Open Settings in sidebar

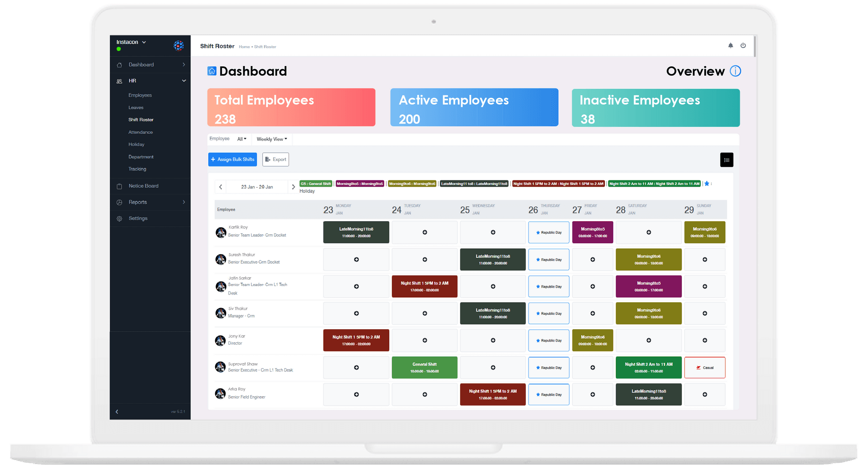150,218
